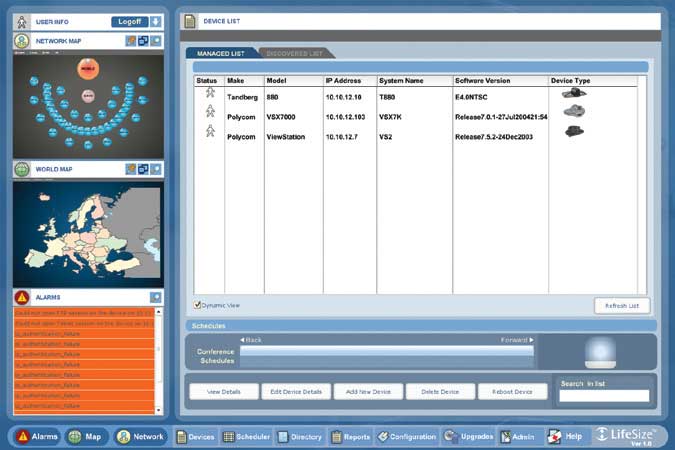Open Configuration in the bottom toolbar

pos(405,437)
